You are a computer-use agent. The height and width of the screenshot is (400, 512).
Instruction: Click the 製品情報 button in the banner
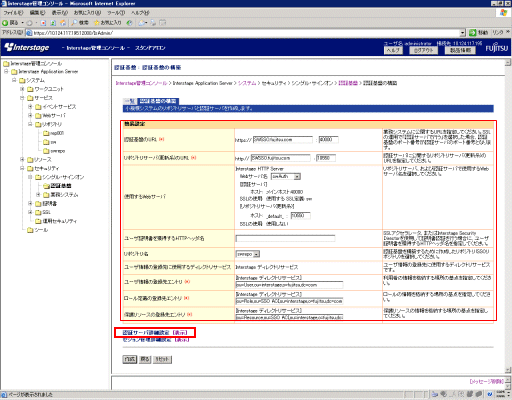click(460, 50)
